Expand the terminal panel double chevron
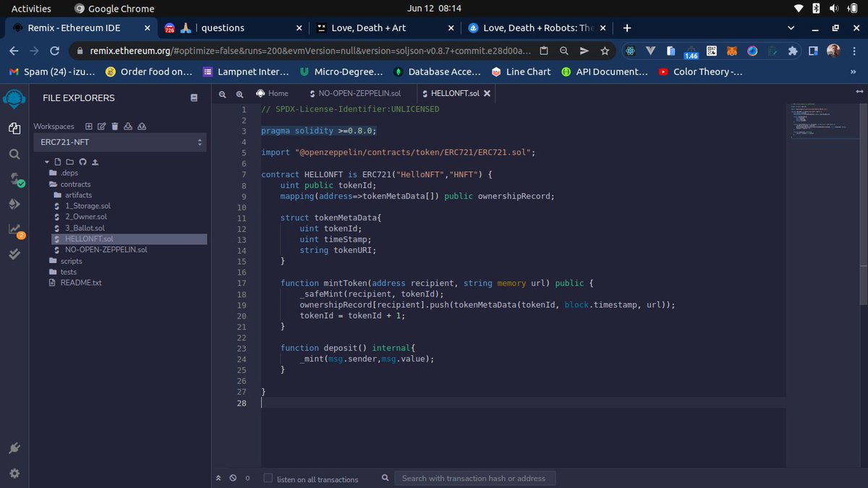Viewport: 868px width, 488px height. point(218,478)
